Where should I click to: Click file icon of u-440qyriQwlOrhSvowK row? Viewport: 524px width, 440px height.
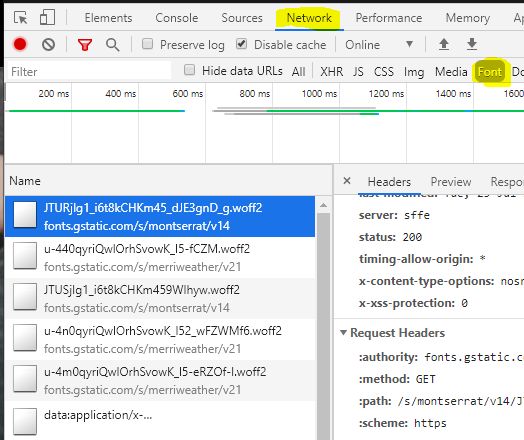point(25,255)
